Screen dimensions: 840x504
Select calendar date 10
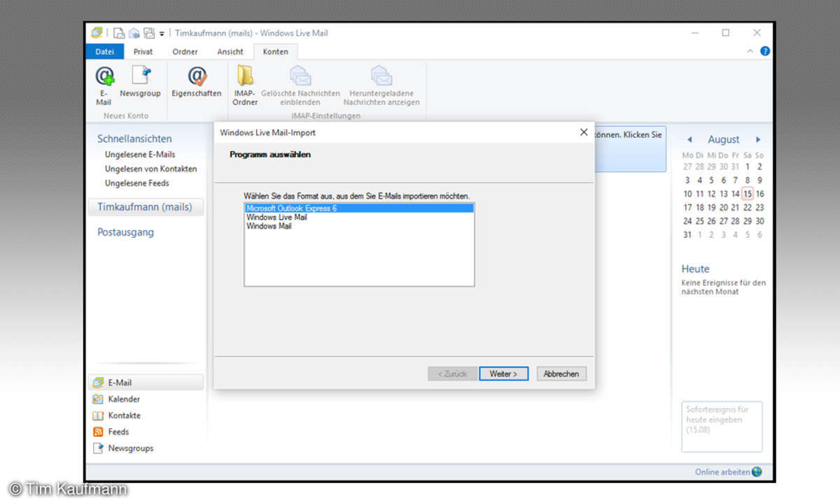(687, 194)
